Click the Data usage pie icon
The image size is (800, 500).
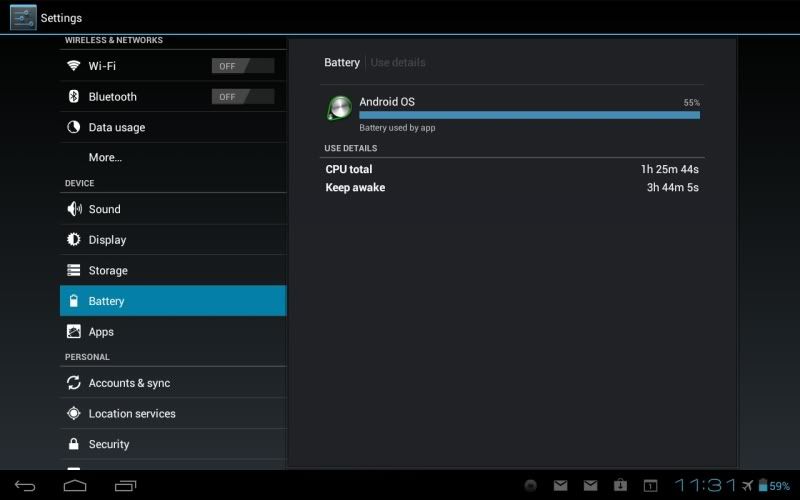pyautogui.click(x=73, y=127)
